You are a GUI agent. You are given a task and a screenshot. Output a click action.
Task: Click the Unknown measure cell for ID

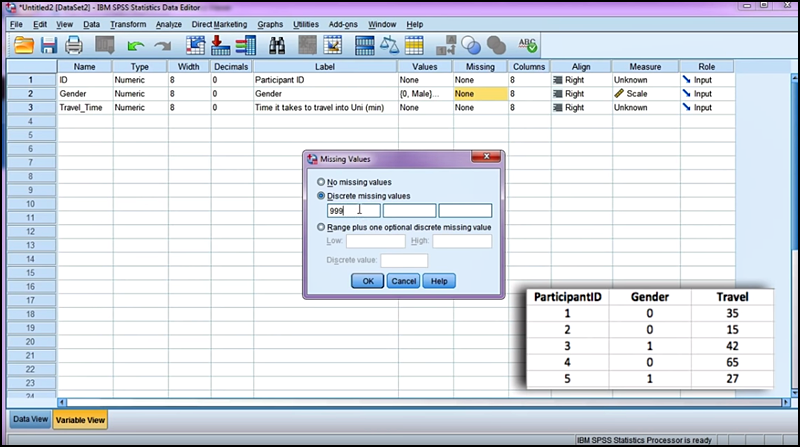[645, 80]
